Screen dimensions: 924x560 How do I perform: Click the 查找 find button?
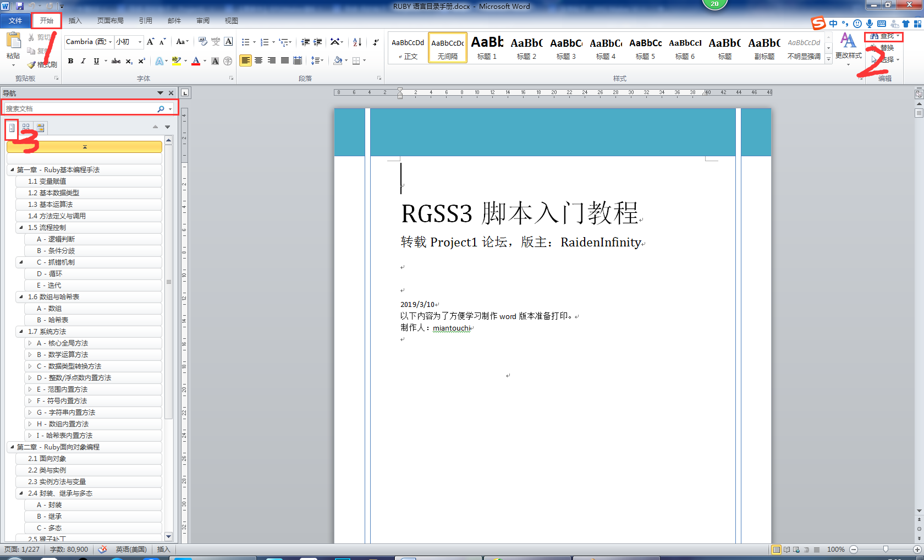click(884, 36)
